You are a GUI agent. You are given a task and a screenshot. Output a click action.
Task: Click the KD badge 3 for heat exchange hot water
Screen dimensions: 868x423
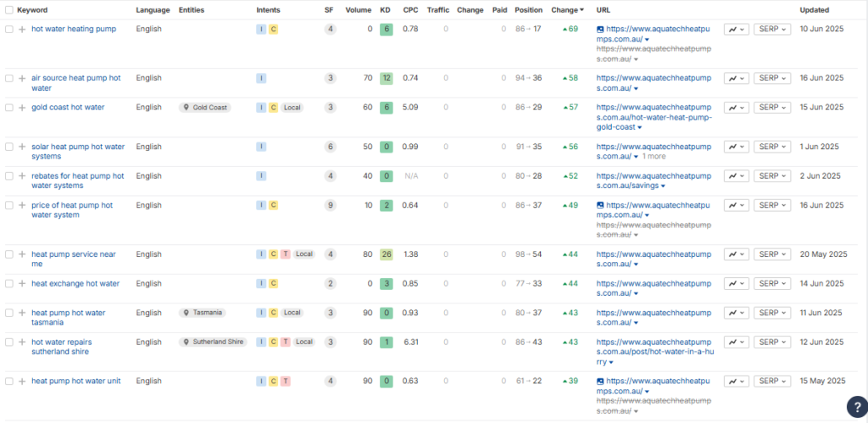387,284
